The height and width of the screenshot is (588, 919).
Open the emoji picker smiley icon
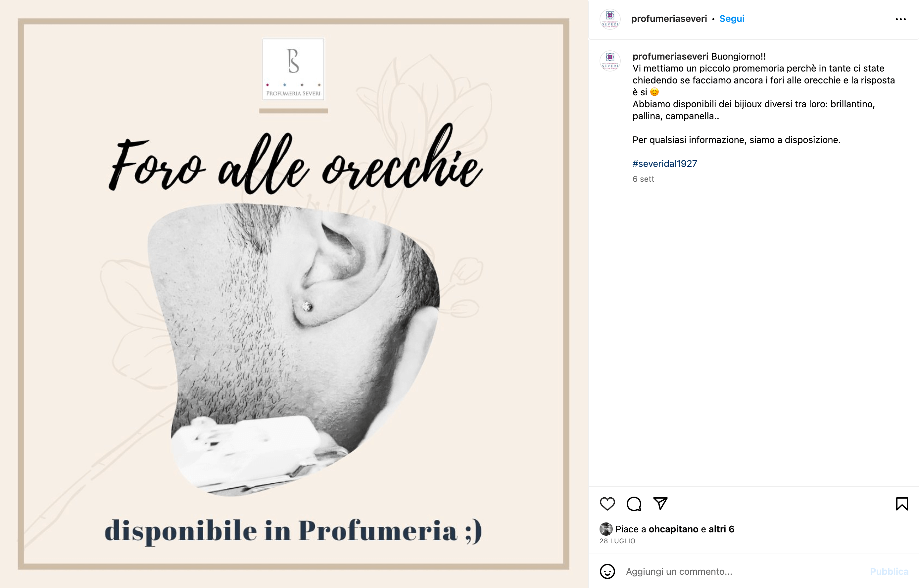(x=607, y=571)
